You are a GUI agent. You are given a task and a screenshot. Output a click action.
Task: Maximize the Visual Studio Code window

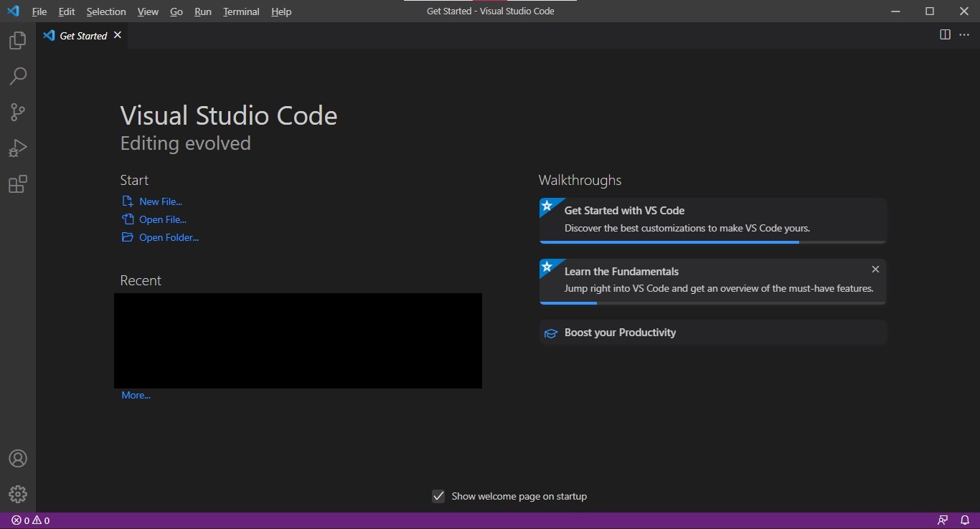(930, 11)
